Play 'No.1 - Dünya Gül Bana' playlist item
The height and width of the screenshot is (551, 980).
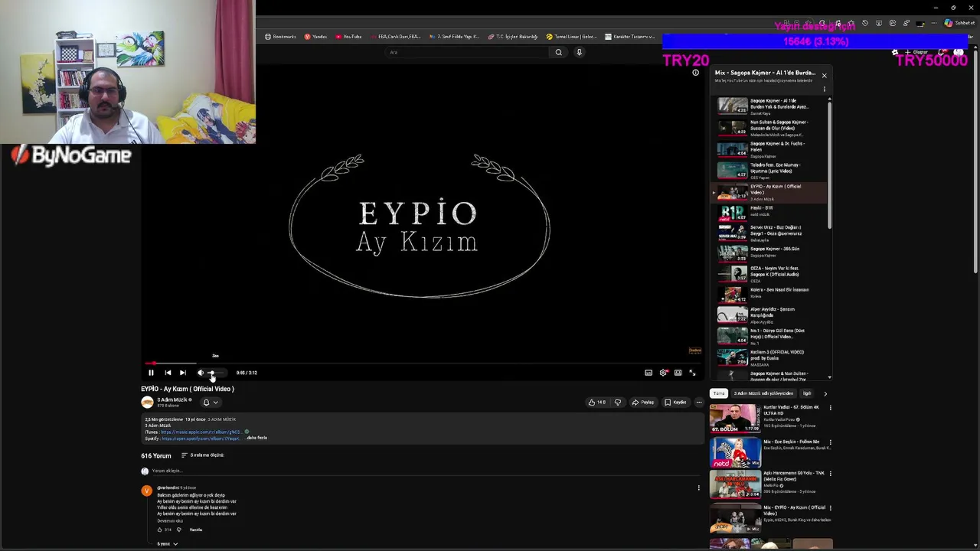point(769,337)
